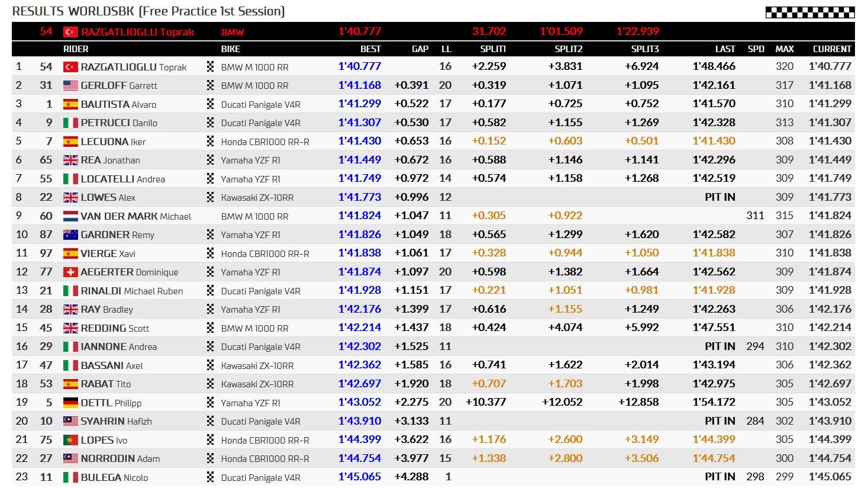
Task: Select the SPLIT2 column header
Action: point(569,49)
